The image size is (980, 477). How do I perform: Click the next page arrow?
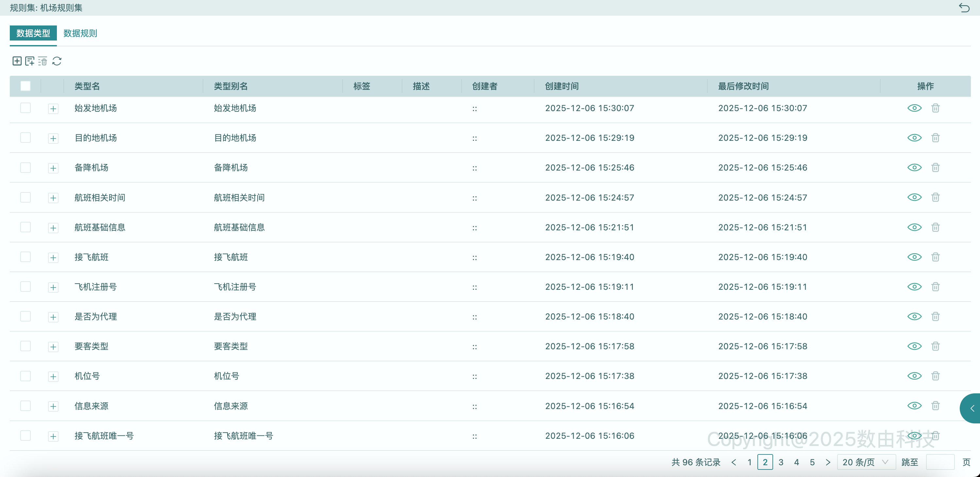coord(828,462)
